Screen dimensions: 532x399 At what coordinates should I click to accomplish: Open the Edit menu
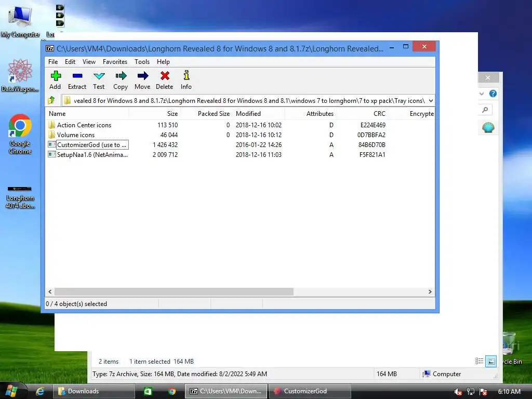(70, 62)
